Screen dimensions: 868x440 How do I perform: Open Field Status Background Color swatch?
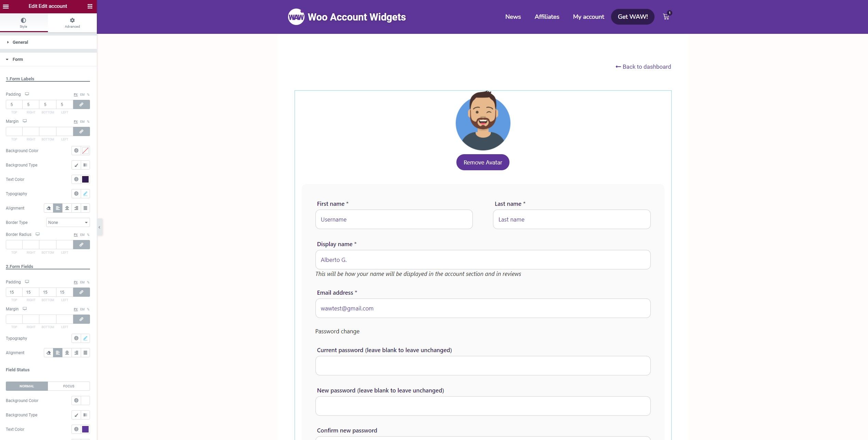tap(86, 400)
